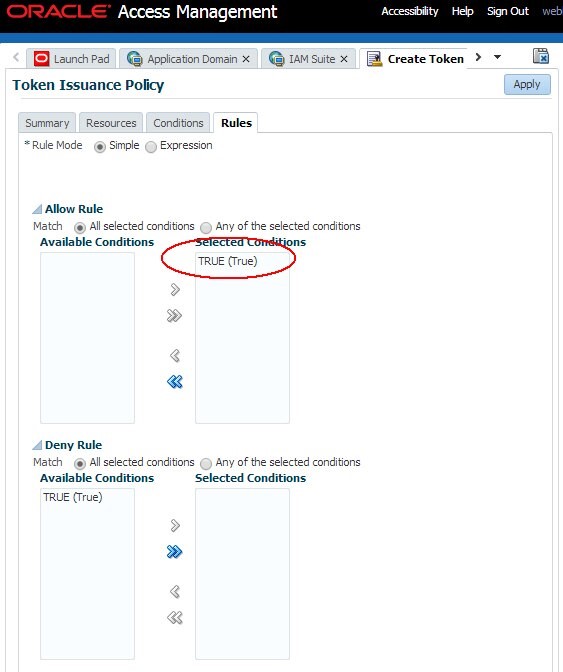Move all conditions to Allow Rule selected list

(x=174, y=316)
